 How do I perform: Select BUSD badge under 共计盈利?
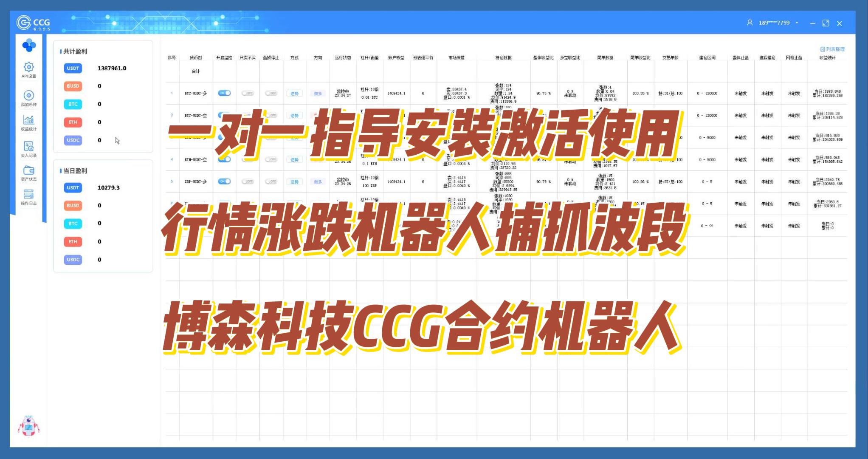tap(73, 86)
